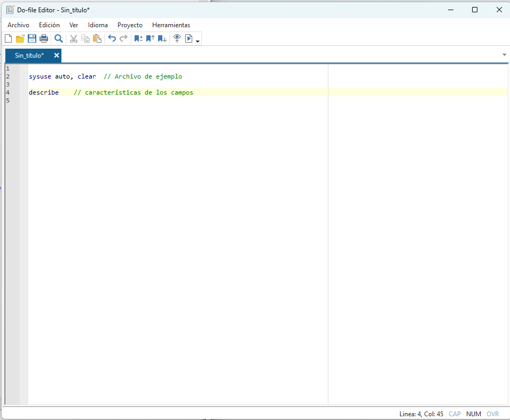The width and height of the screenshot is (510, 420).
Task: Save the do-file with the diskette icon
Action: point(32,38)
